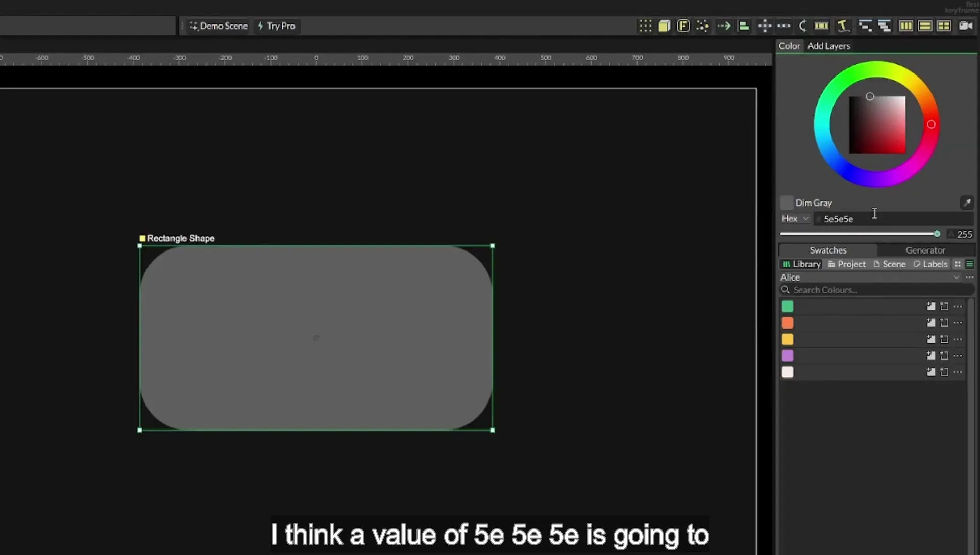Click the camera icon in the top toolbar
This screenshot has width=980, height=555.
(x=966, y=26)
